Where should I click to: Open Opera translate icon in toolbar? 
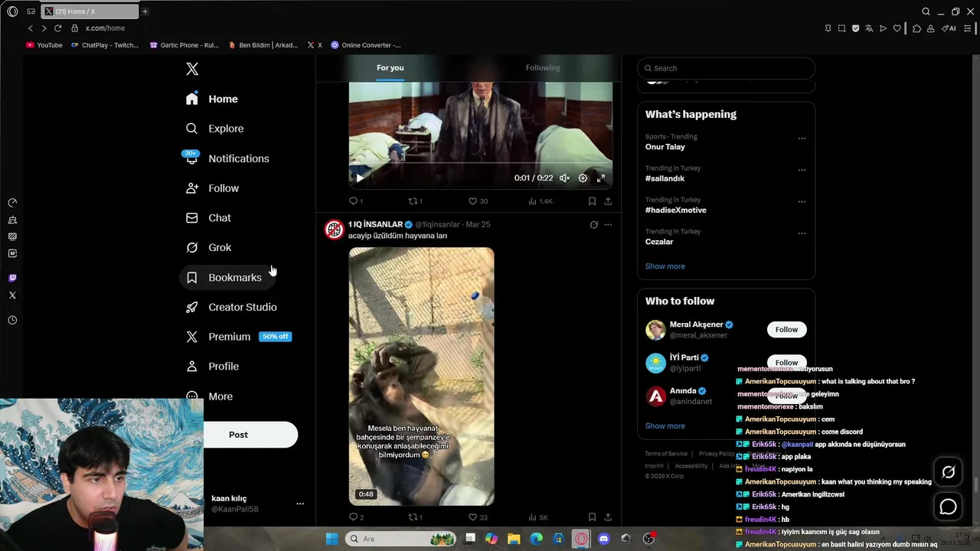tap(869, 28)
